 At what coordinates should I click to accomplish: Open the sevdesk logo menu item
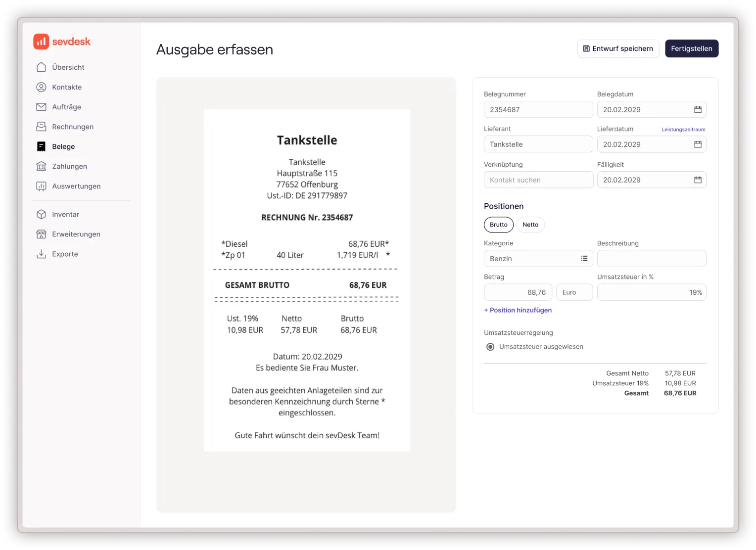coord(62,42)
